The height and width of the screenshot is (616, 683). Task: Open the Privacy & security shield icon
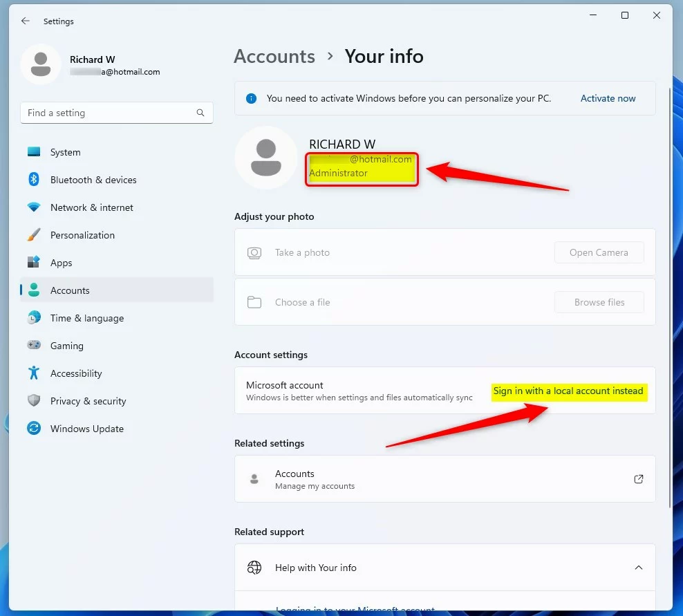(34, 401)
